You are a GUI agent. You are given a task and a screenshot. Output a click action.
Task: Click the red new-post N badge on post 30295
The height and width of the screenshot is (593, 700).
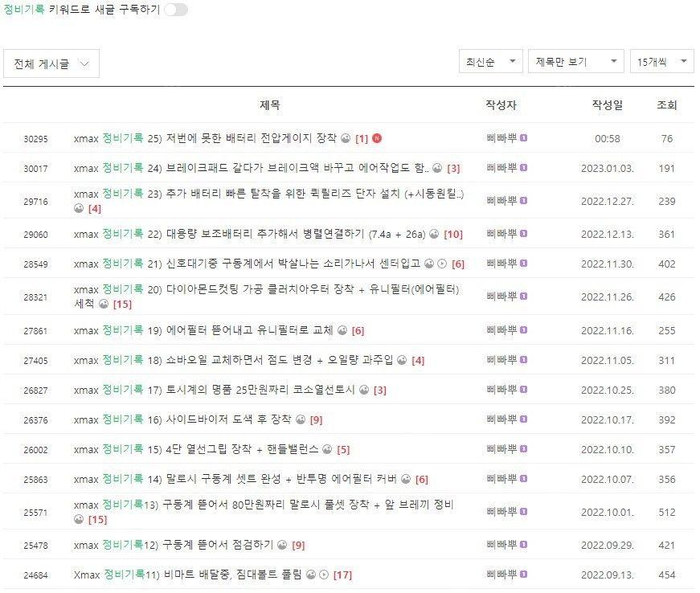pyautogui.click(x=377, y=138)
